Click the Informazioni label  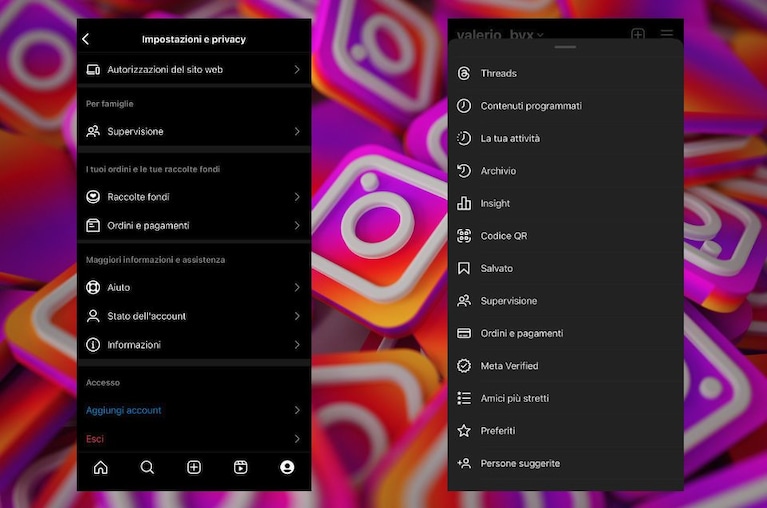pyautogui.click(x=134, y=345)
